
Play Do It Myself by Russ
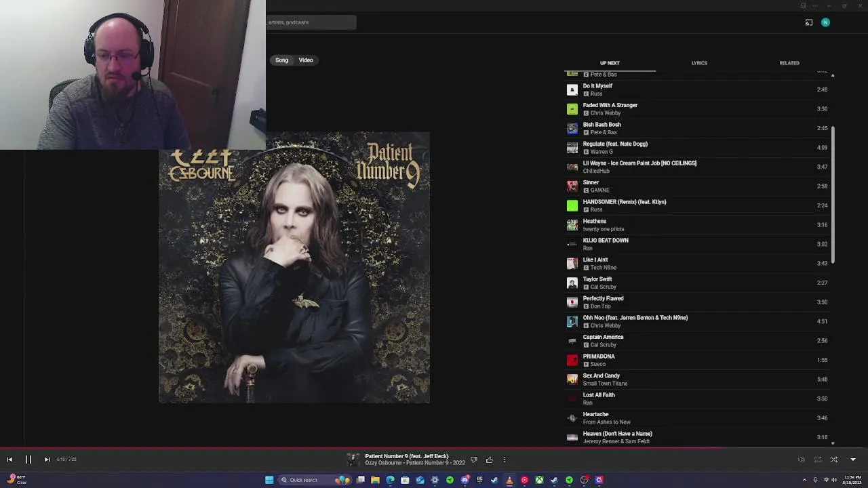[x=696, y=89]
